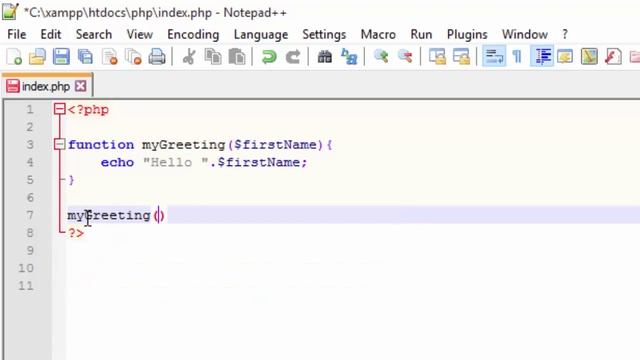The height and width of the screenshot is (360, 640).
Task: Click line number 7 in margin
Action: pos(30,215)
